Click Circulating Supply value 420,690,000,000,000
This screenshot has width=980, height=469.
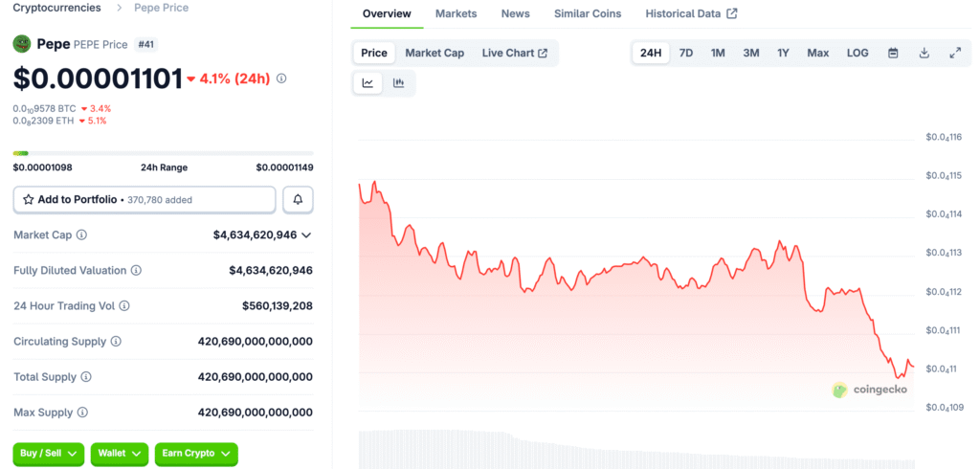click(255, 342)
